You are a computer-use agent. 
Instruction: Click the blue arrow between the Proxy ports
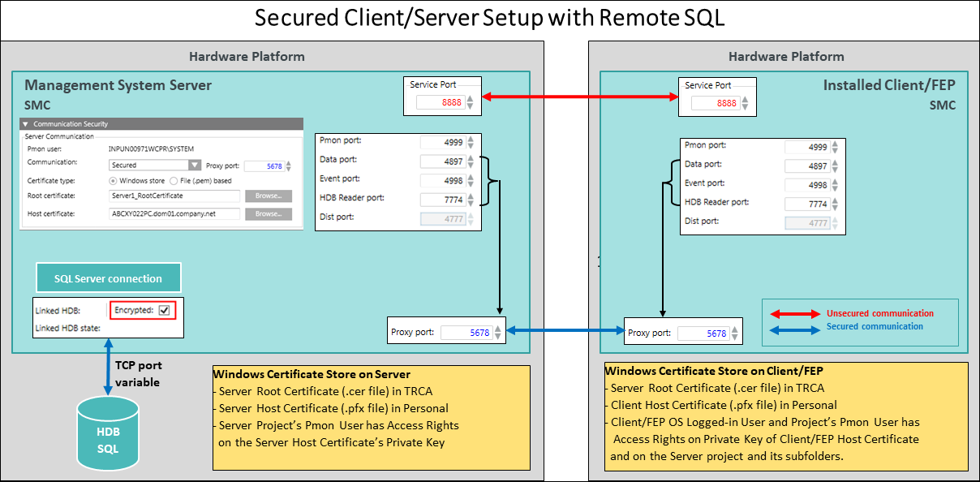564,330
